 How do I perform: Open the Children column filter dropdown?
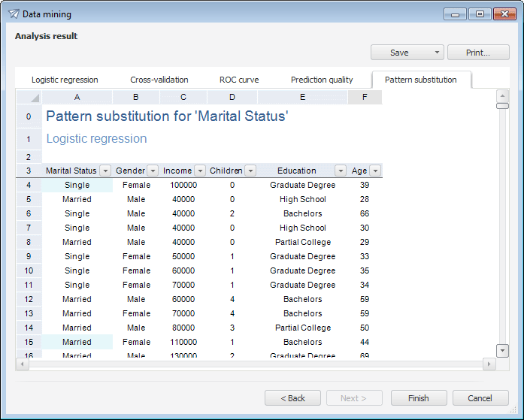coord(250,171)
